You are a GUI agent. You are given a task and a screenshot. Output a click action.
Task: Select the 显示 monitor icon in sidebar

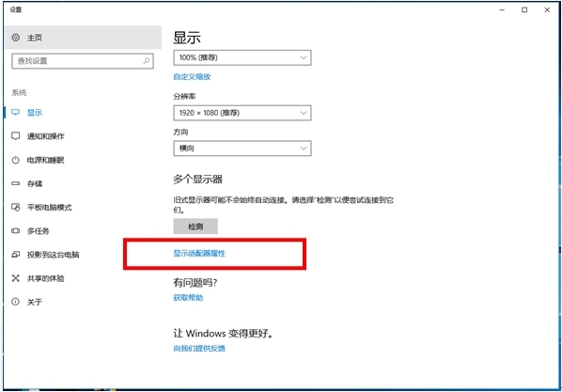(x=15, y=112)
